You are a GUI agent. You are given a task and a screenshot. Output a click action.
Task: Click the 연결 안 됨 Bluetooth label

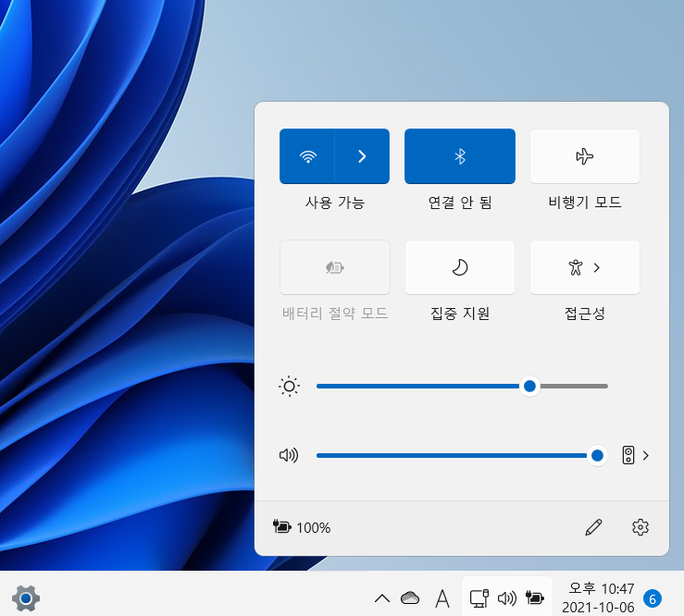pos(460,203)
